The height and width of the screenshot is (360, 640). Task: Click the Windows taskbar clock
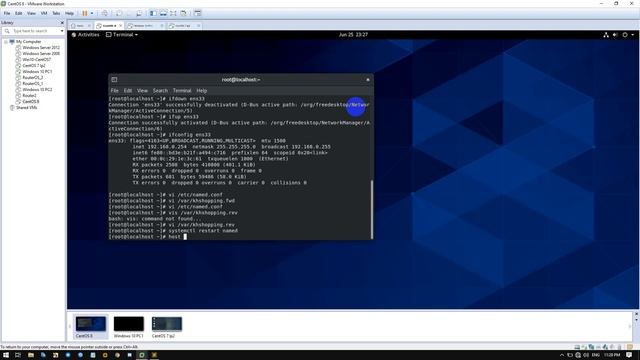pyautogui.click(x=612, y=355)
